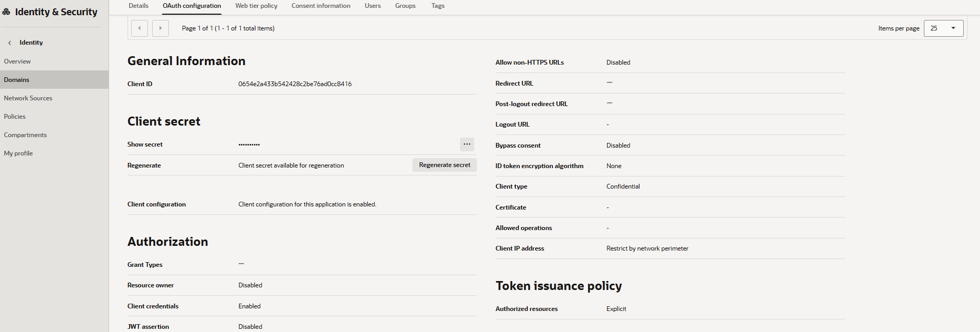Viewport: 980px width, 332px height.
Task: Go to Compartments in the sidebar
Action: point(25,135)
